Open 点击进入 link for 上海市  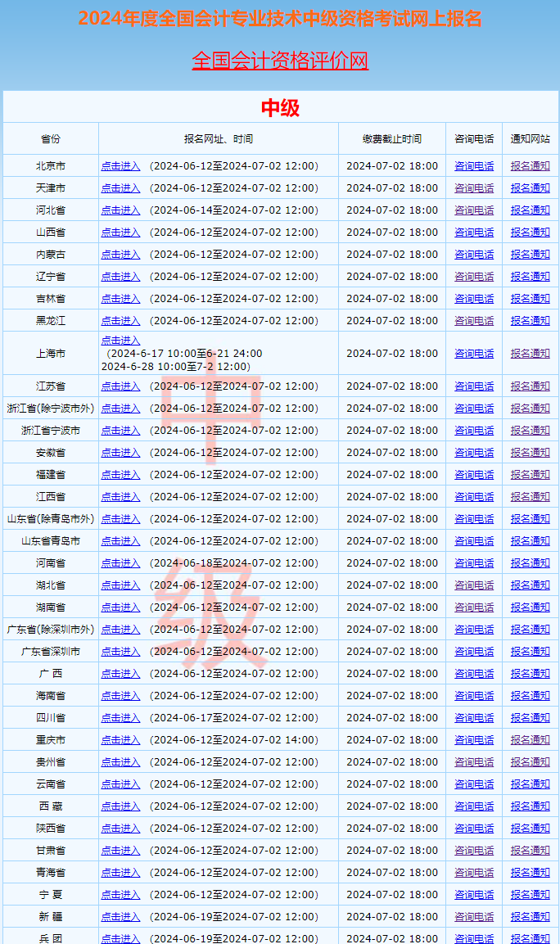pyautogui.click(x=120, y=341)
